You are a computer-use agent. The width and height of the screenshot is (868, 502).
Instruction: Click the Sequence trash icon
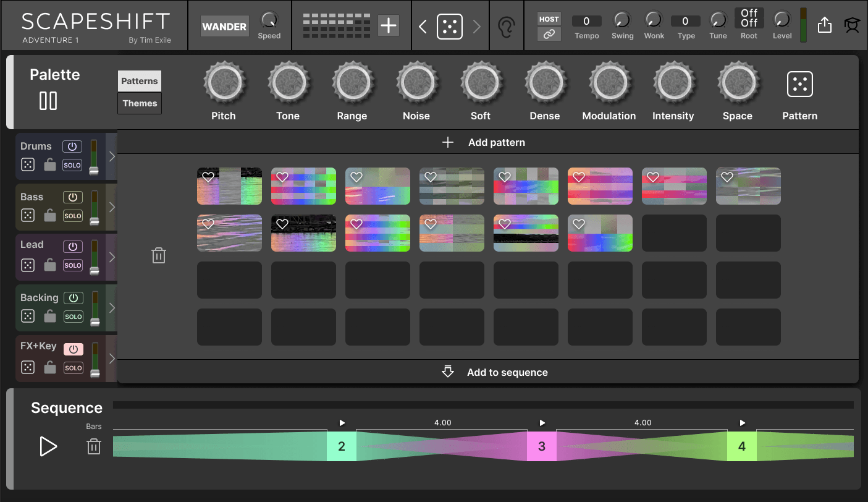click(x=94, y=446)
